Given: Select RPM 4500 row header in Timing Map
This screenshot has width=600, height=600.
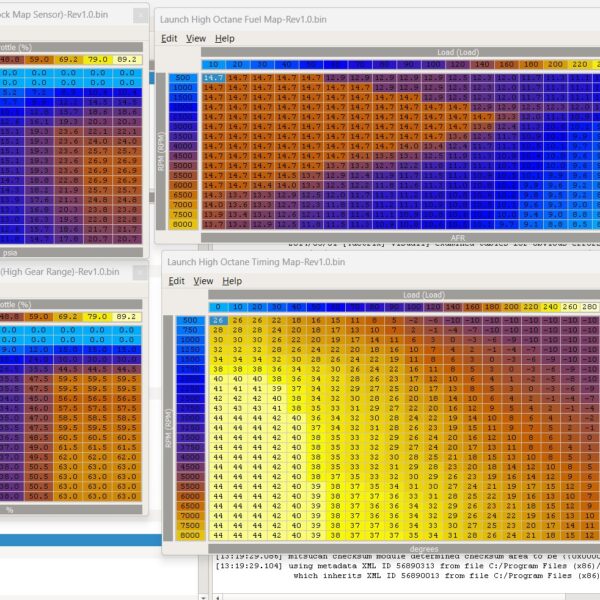Looking at the screenshot, I should pyautogui.click(x=190, y=467).
